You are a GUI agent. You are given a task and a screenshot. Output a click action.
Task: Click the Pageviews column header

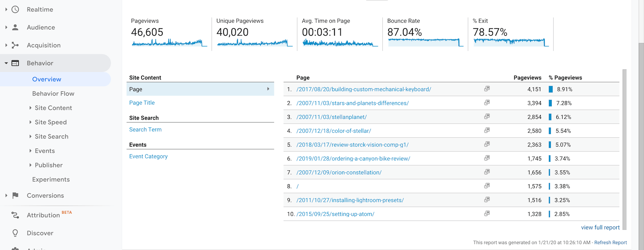[x=528, y=77]
